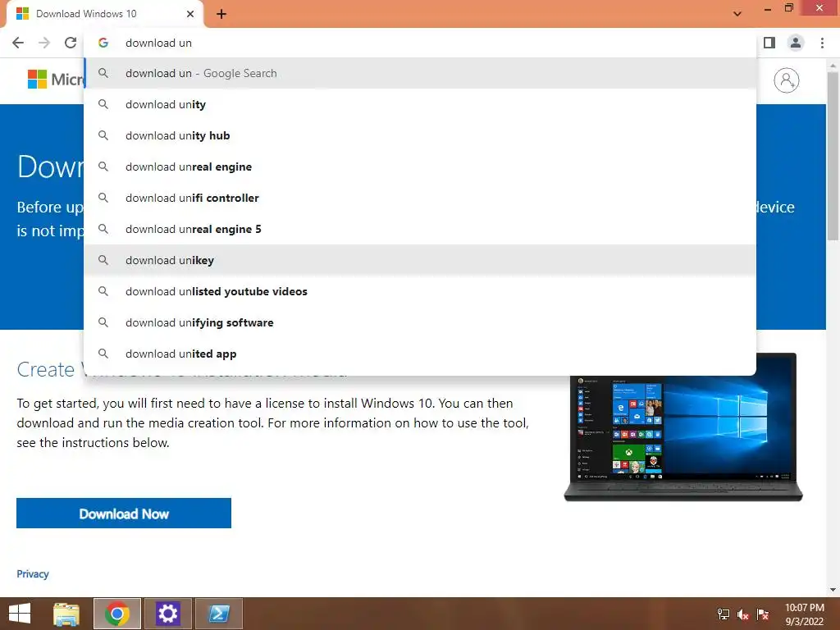Go back with the browser back arrow

pos(18,43)
